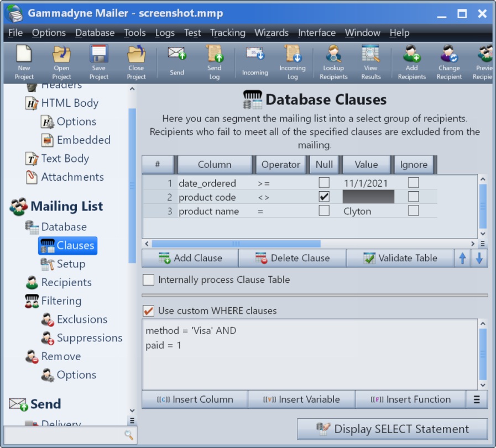Click the sidebar search input field
This screenshot has height=448, width=496.
click(64, 435)
